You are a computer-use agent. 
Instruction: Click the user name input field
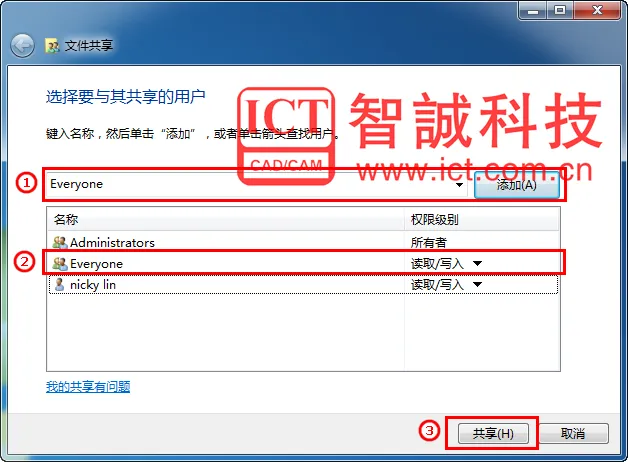point(256,184)
